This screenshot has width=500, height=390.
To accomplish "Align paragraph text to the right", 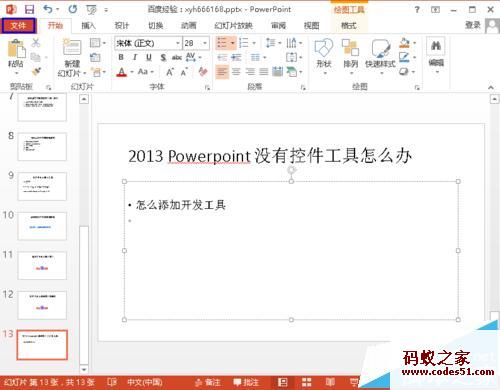I will tap(250, 71).
